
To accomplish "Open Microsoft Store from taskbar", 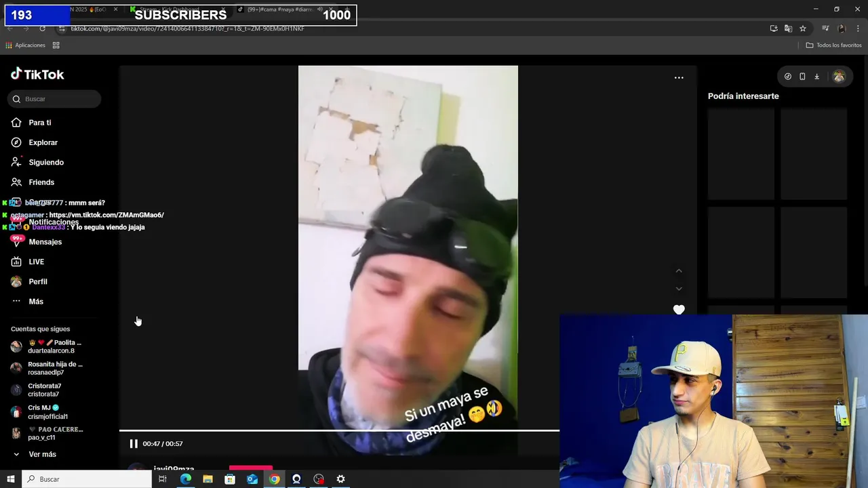I will [230, 479].
